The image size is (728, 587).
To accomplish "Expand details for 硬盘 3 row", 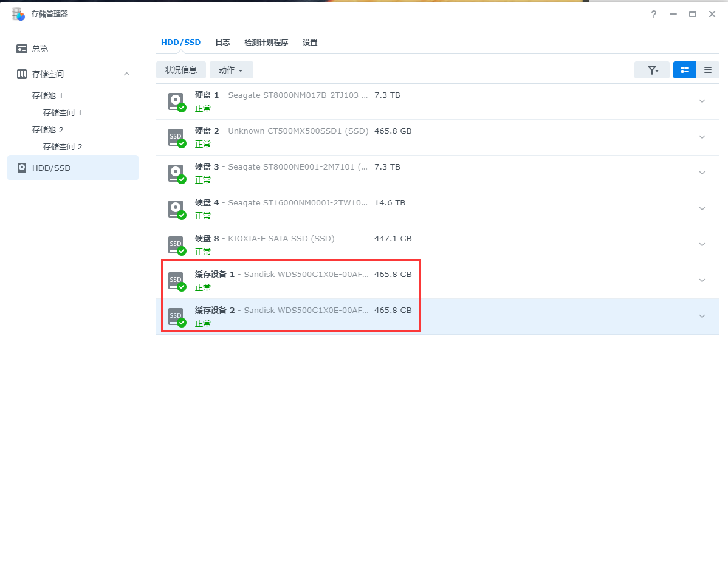I will (x=702, y=173).
